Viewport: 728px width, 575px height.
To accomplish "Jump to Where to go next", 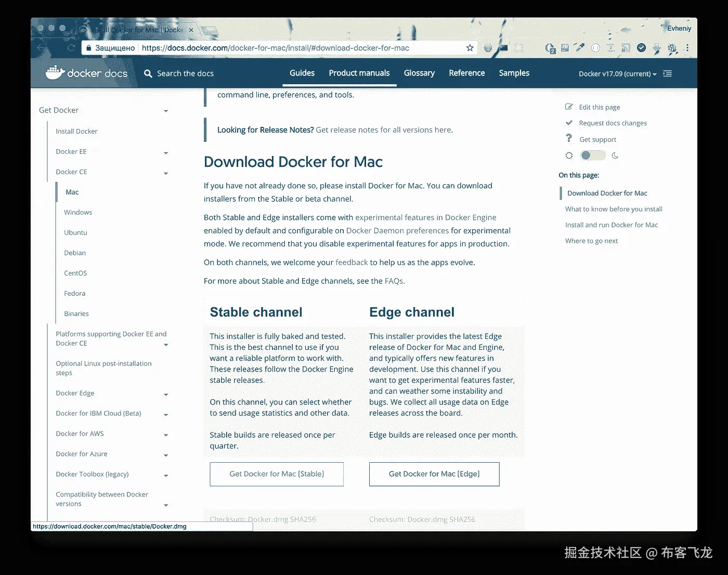I will (x=591, y=241).
